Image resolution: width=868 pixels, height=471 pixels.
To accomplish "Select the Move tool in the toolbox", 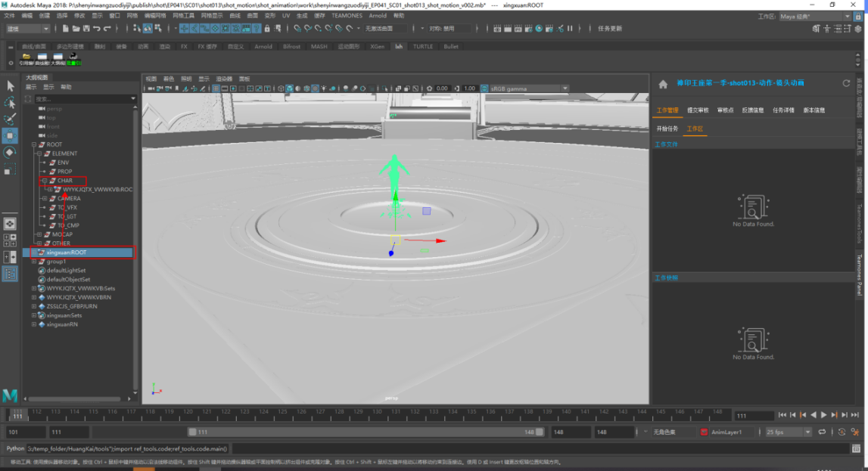I will [x=11, y=136].
